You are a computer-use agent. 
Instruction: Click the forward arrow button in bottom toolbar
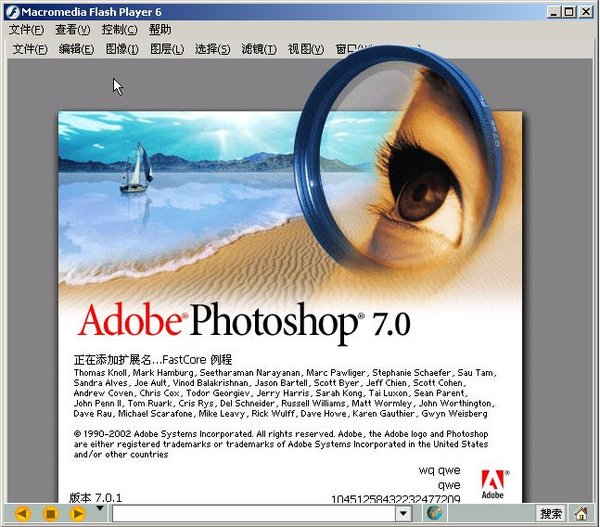click(x=78, y=514)
